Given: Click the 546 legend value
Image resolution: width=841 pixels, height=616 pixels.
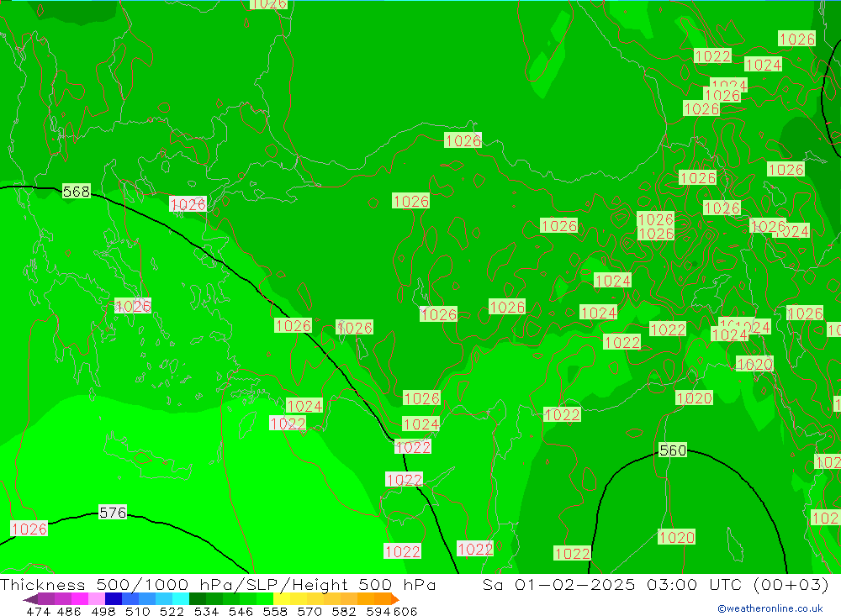Looking at the screenshot, I should pos(241,611).
